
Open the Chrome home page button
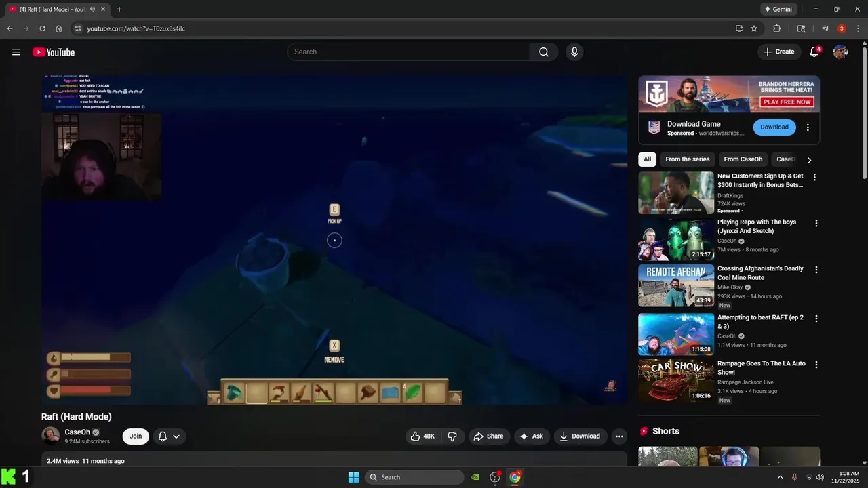coord(59,28)
